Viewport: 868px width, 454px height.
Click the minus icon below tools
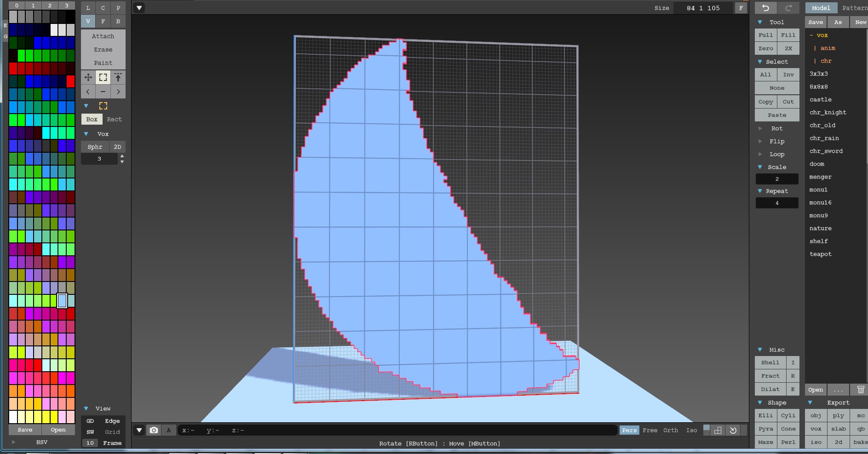click(x=103, y=92)
